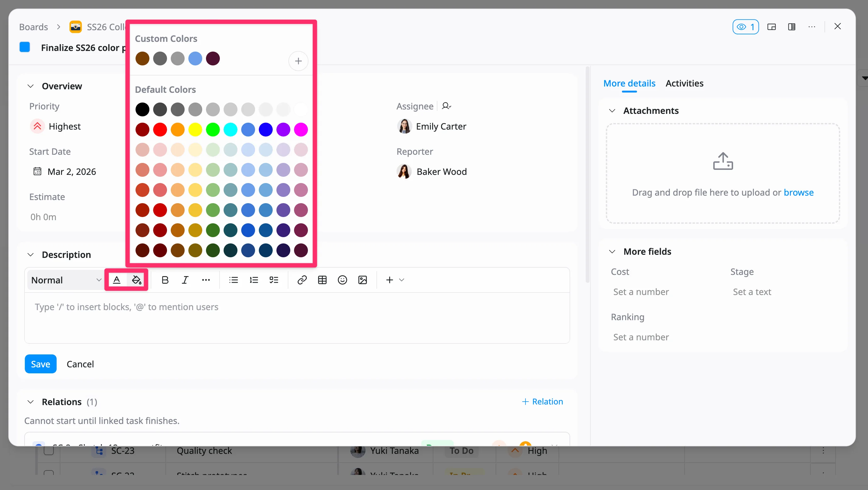The height and width of the screenshot is (490, 868).
Task: Pick the magenta default color swatch
Action: [301, 129]
